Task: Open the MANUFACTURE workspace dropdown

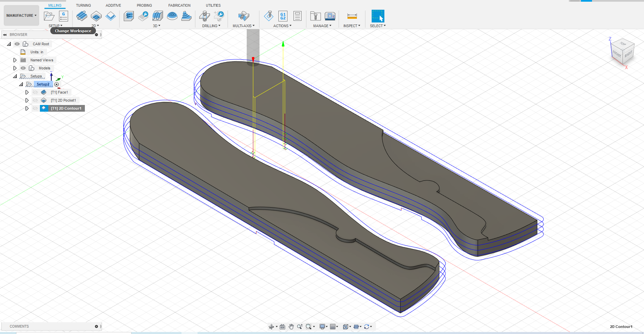Action: coord(21,15)
